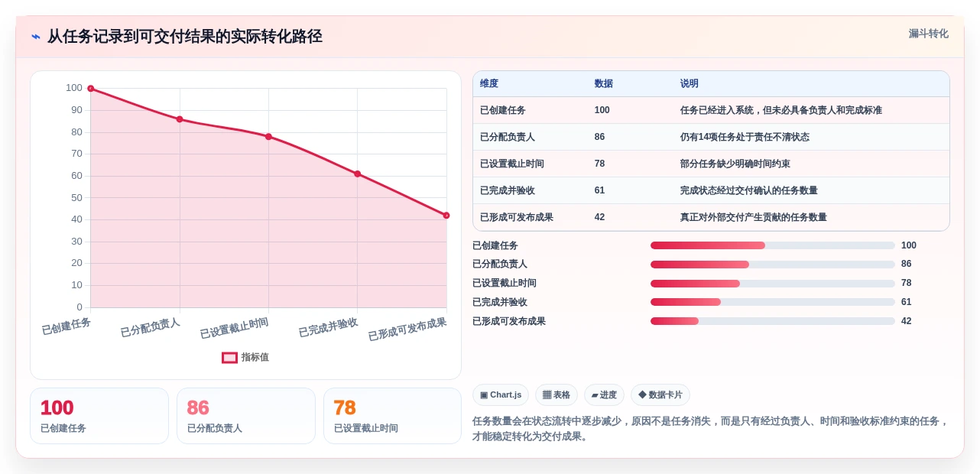Select the Chart.js tag chip

501,394
